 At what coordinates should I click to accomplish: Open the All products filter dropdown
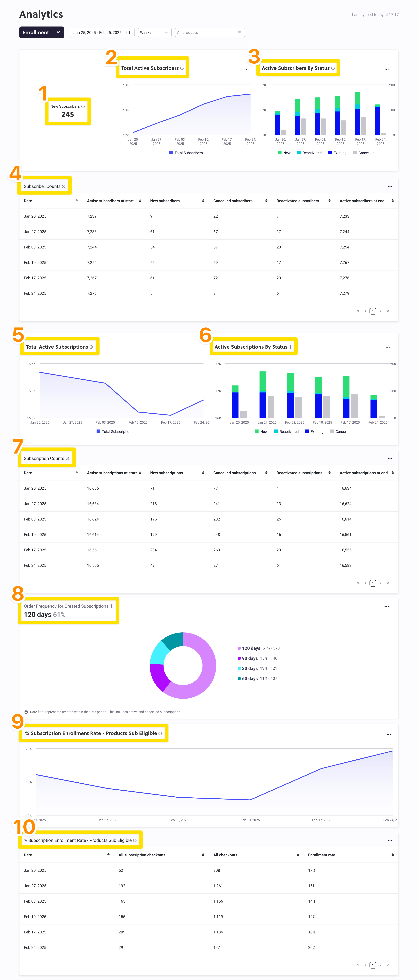click(x=210, y=32)
